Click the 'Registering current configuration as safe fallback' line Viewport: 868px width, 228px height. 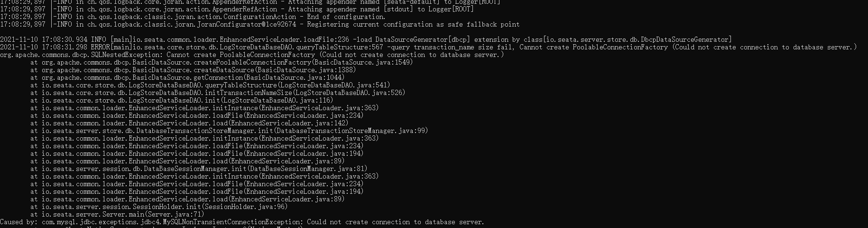[x=260, y=24]
